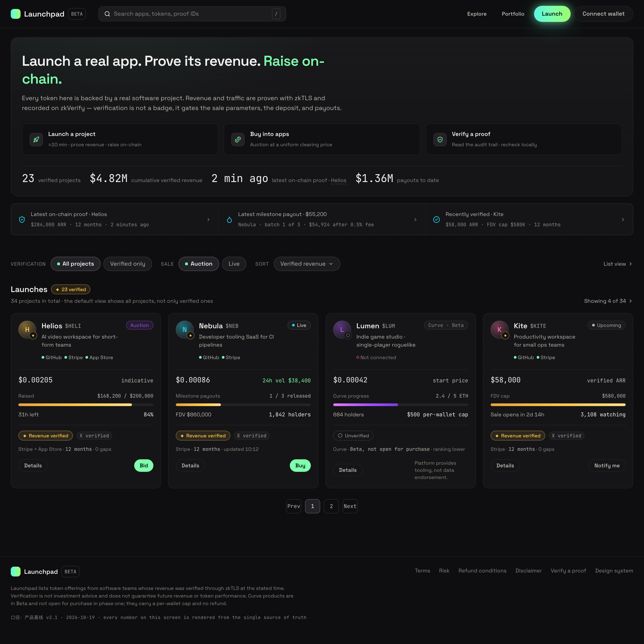Viewport: 644px width, 644px height.
Task: Click the green Launch button
Action: (552, 14)
